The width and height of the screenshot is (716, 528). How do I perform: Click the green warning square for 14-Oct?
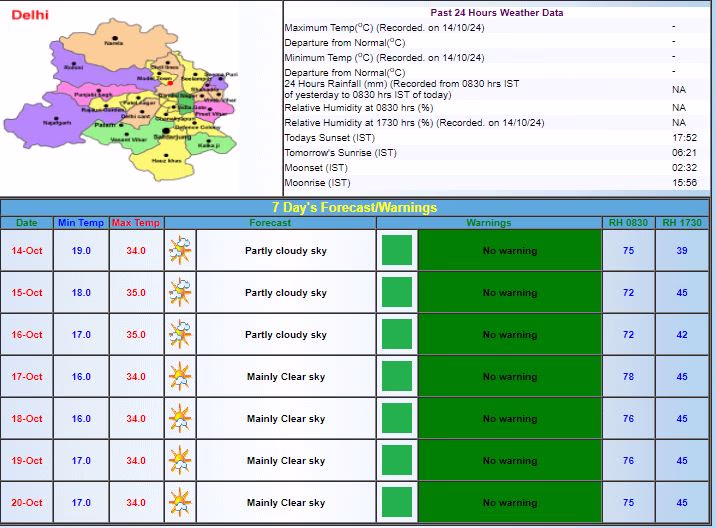pos(397,250)
